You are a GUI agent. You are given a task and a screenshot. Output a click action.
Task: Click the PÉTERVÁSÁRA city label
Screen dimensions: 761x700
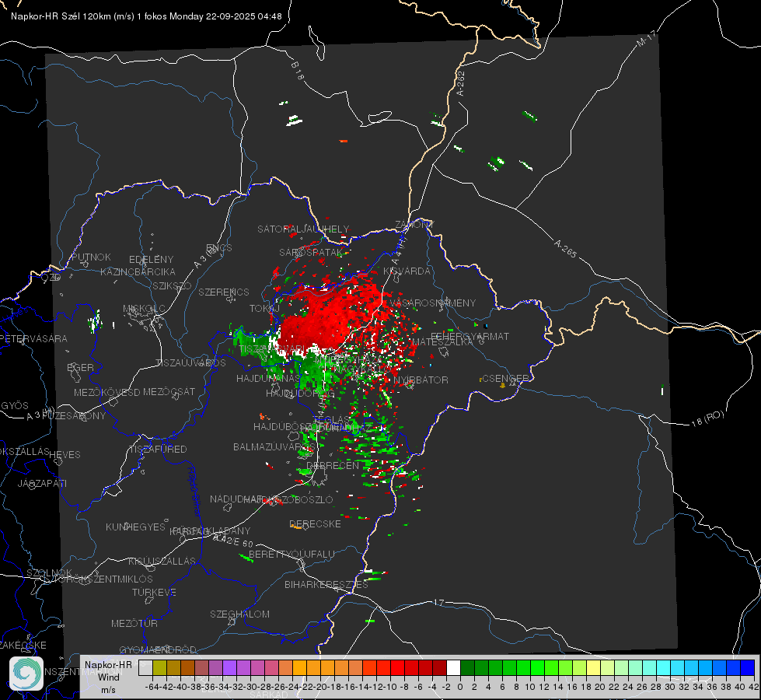33,338
